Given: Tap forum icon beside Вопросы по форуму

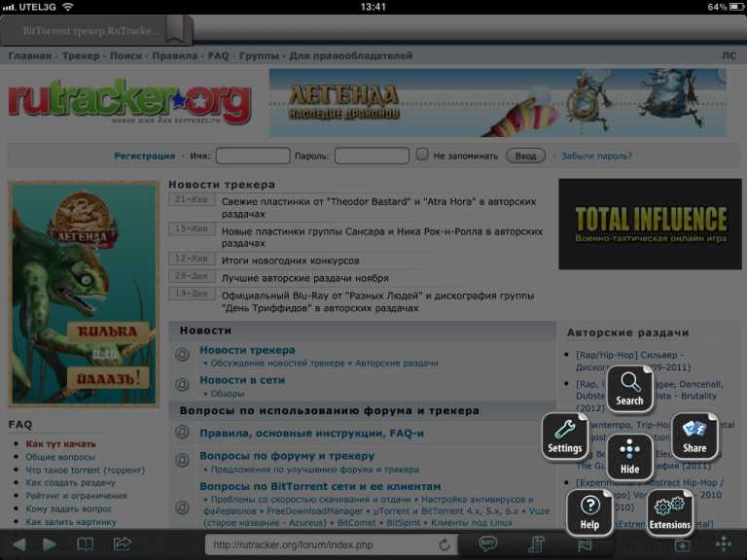Looking at the screenshot, I should tap(183, 460).
